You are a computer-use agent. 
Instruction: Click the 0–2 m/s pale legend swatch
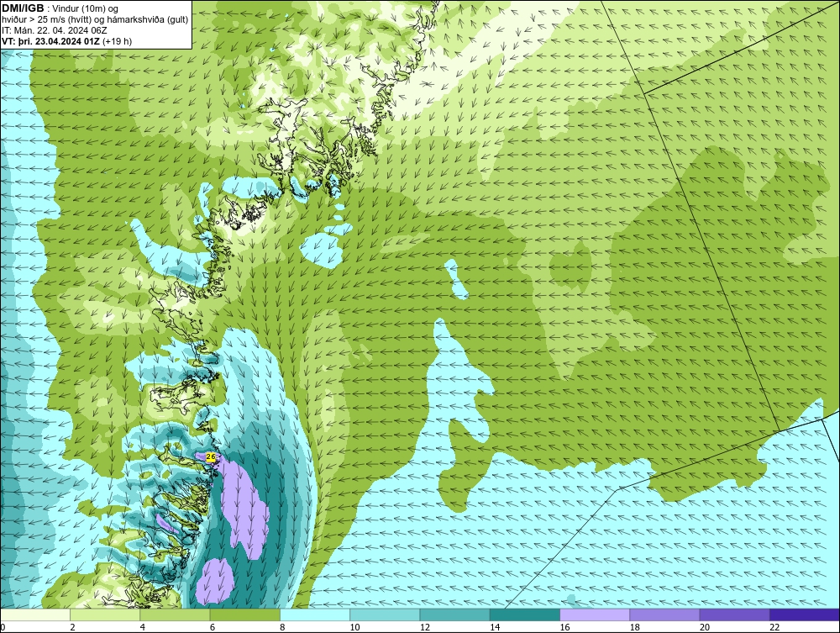click(x=35, y=615)
